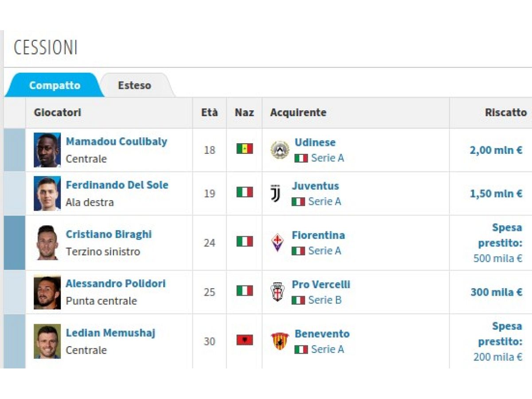Image resolution: width=532 pixels, height=399 pixels.
Task: Open Cristiano Biraghi player link
Action: (x=109, y=235)
